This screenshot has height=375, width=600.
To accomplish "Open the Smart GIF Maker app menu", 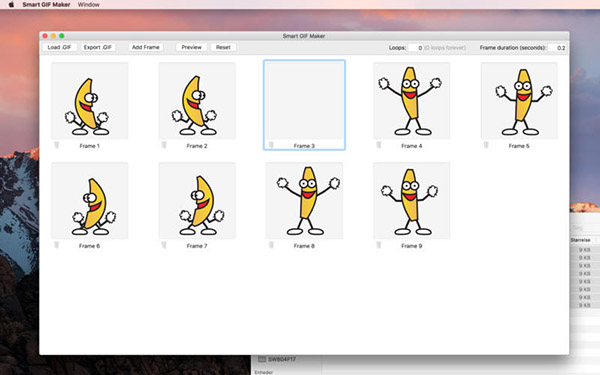I will [46, 5].
